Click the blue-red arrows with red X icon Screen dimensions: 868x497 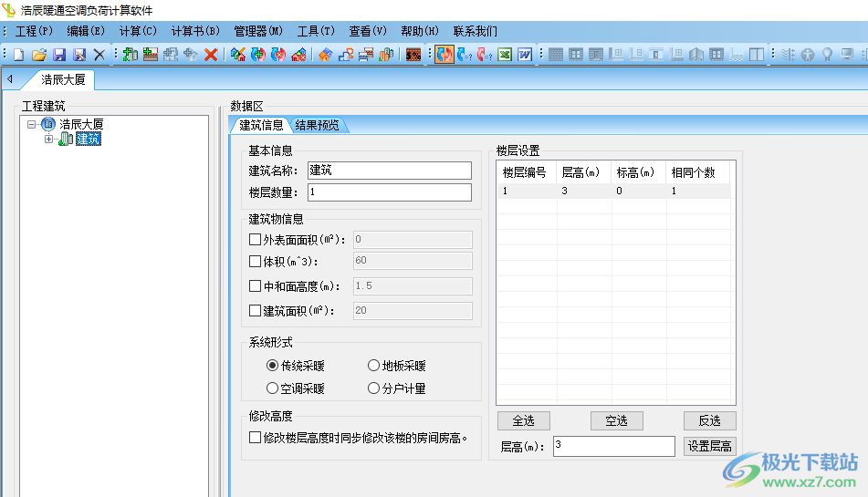(x=278, y=54)
